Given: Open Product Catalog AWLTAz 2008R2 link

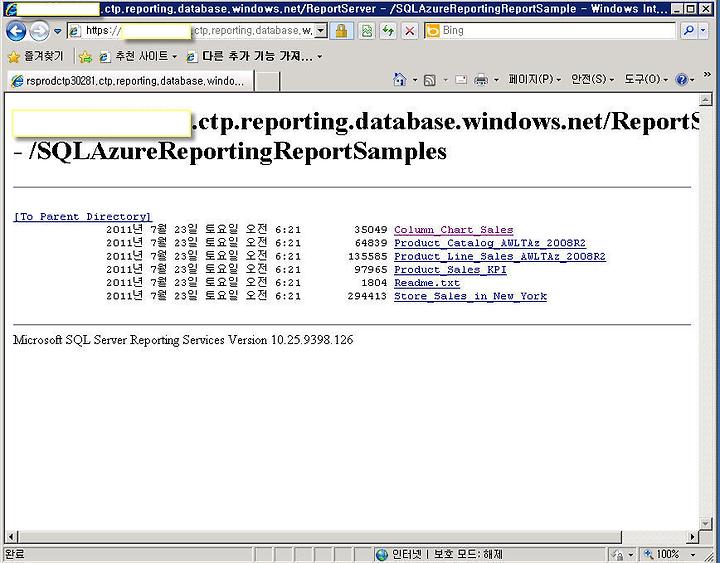Looking at the screenshot, I should click(490, 243).
